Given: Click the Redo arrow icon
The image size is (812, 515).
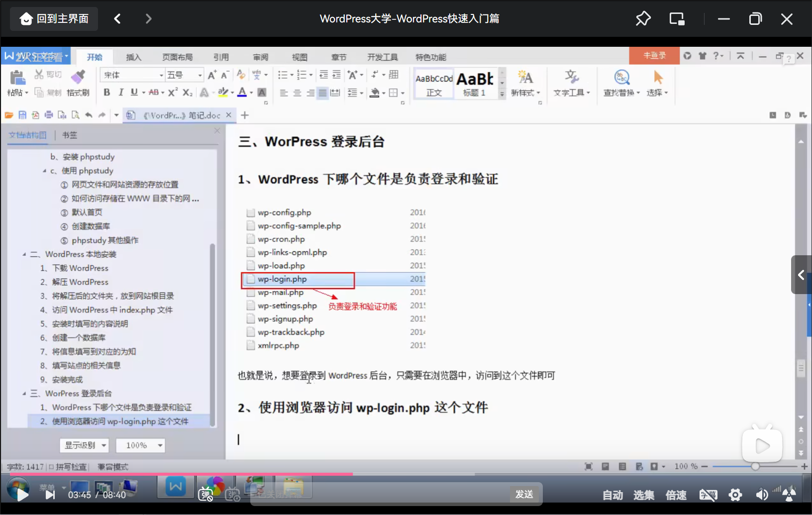Looking at the screenshot, I should click(102, 115).
